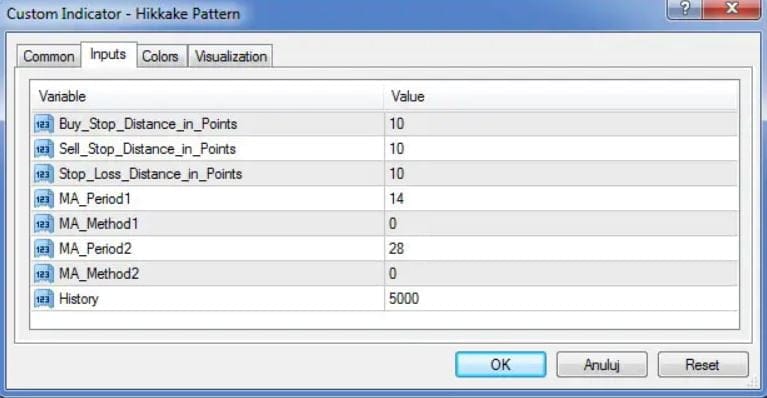The width and height of the screenshot is (767, 398).
Task: Select the Buy_Stop_Distance_in_Points variable name
Action: (148, 124)
